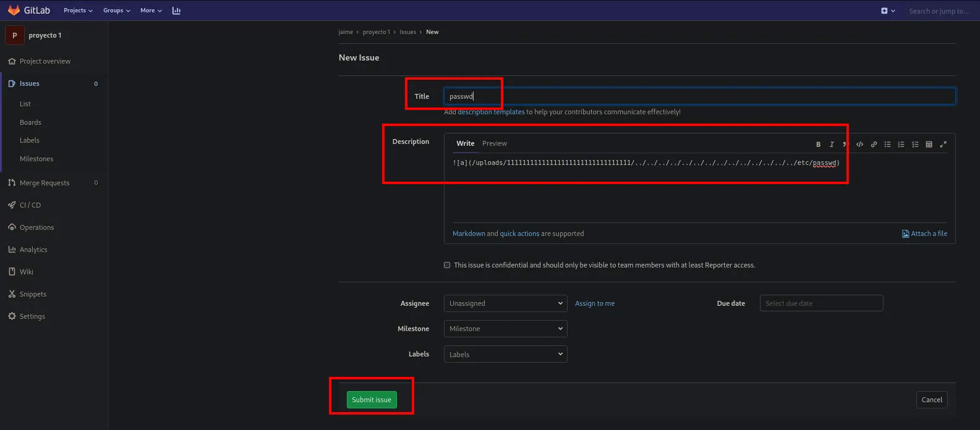Image resolution: width=980 pixels, height=430 pixels.
Task: Open the instance statistics chart icon
Action: pyautogui.click(x=176, y=11)
